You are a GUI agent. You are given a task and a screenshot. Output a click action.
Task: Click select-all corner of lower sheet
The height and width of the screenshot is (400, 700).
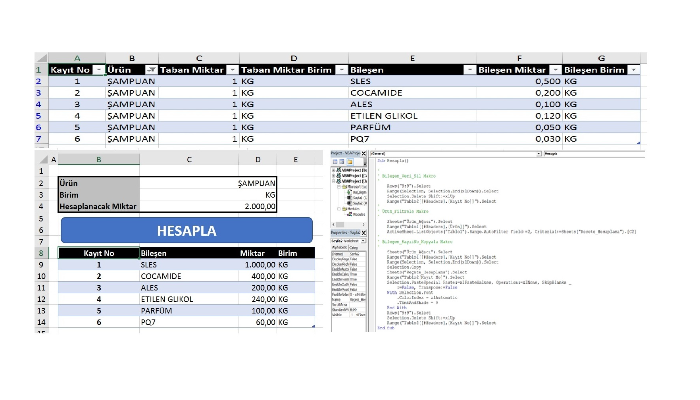pyautogui.click(x=43, y=159)
